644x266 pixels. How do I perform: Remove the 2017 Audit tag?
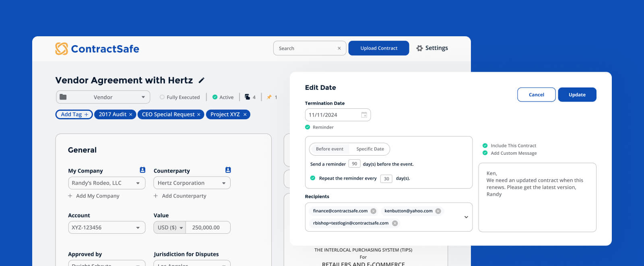(130, 114)
